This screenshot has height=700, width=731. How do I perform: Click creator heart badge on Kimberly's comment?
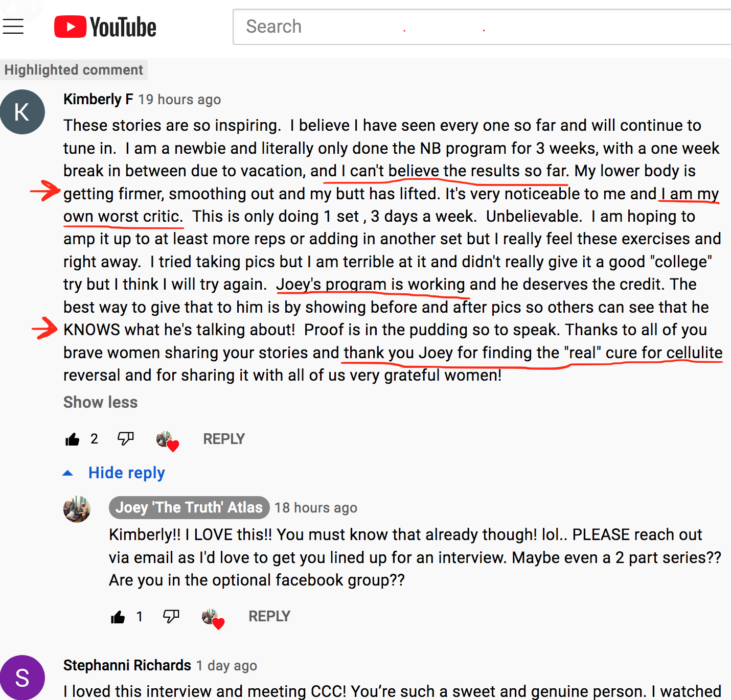pyautogui.click(x=167, y=440)
